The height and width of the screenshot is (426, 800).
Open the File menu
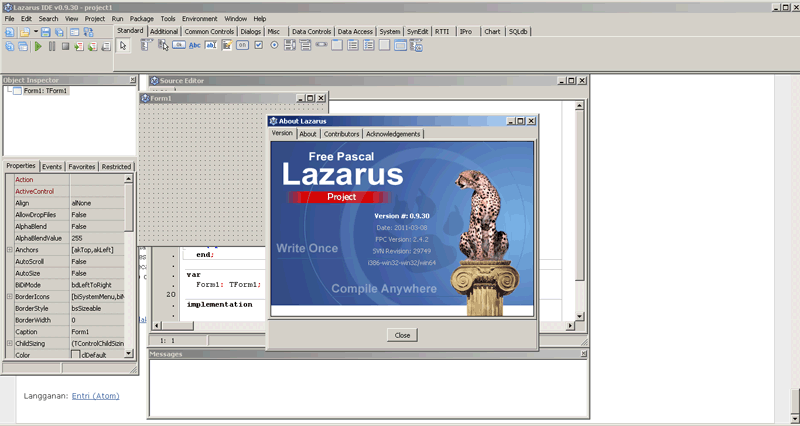pos(9,18)
